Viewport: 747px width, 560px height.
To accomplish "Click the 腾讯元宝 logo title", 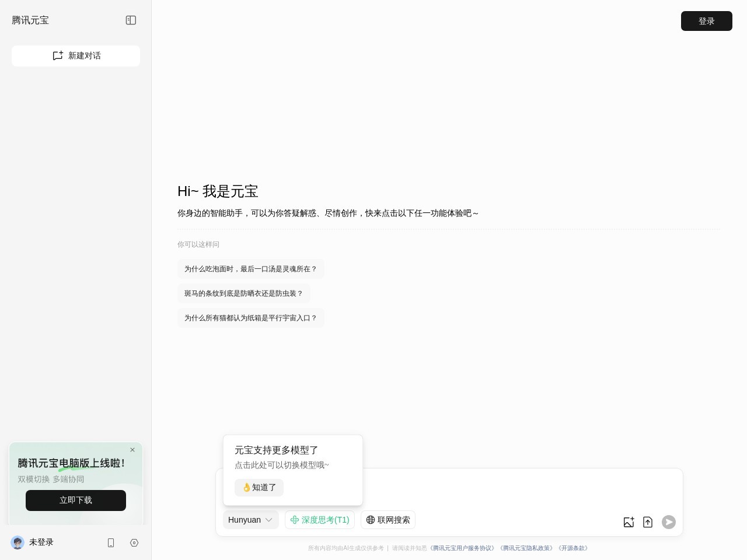I will pos(30,20).
